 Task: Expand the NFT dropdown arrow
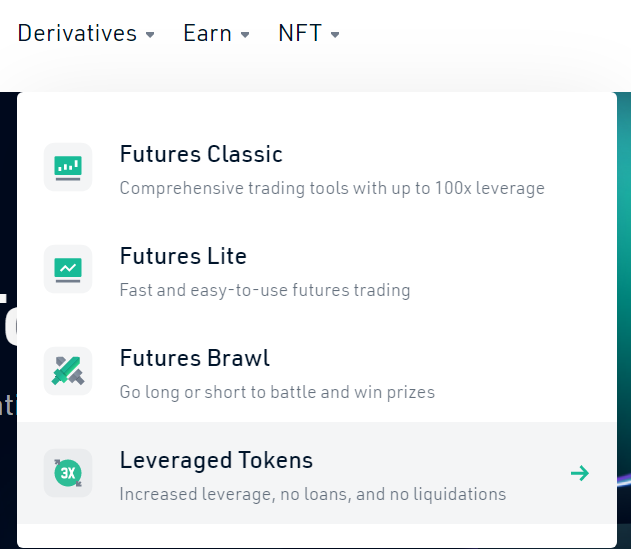coord(335,35)
